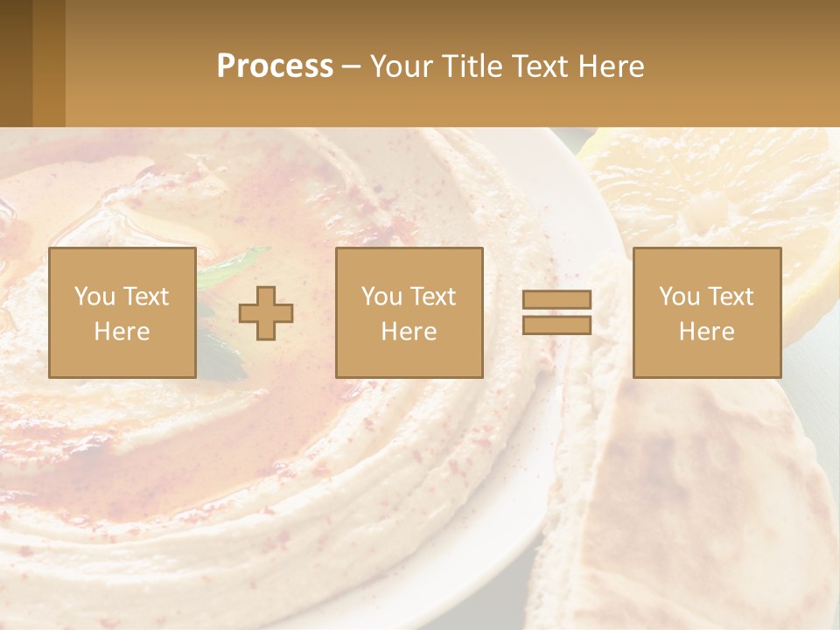Select the middle "You Text Here" box

tap(409, 312)
